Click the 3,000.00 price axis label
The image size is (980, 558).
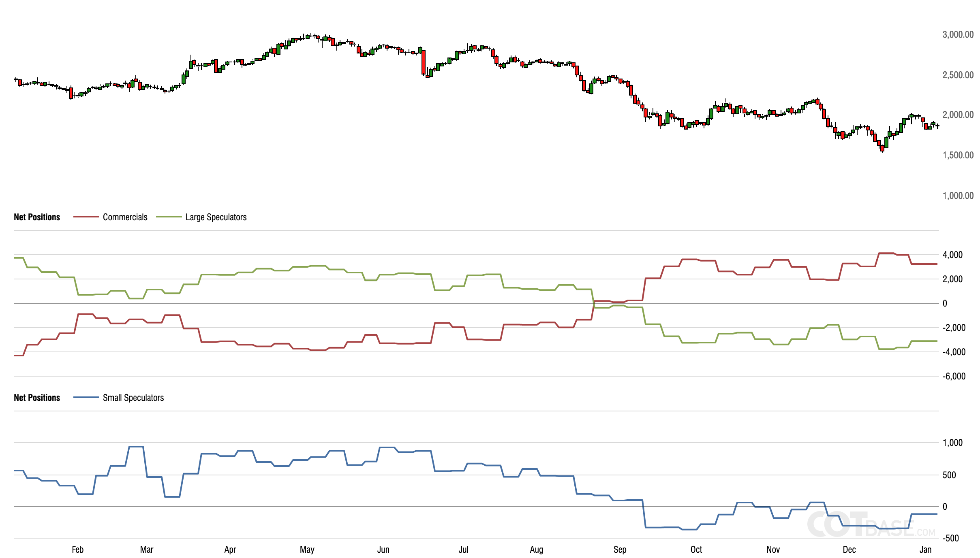(x=958, y=34)
